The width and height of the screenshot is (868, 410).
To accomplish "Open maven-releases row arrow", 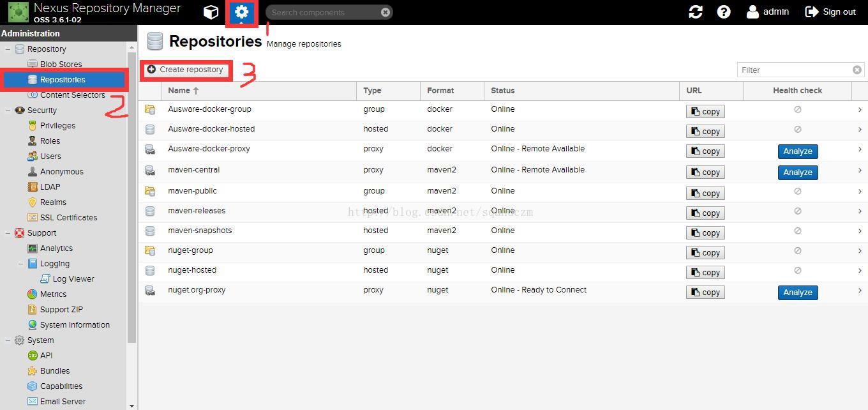I will point(860,211).
